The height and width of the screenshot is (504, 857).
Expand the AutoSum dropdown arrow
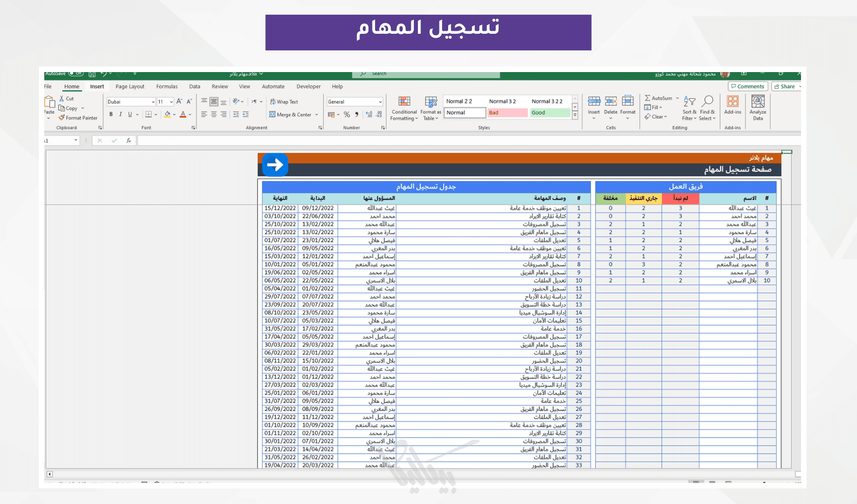click(678, 98)
